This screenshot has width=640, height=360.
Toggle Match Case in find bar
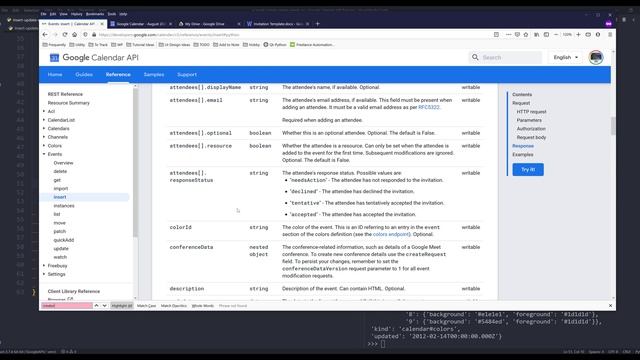(x=147, y=306)
